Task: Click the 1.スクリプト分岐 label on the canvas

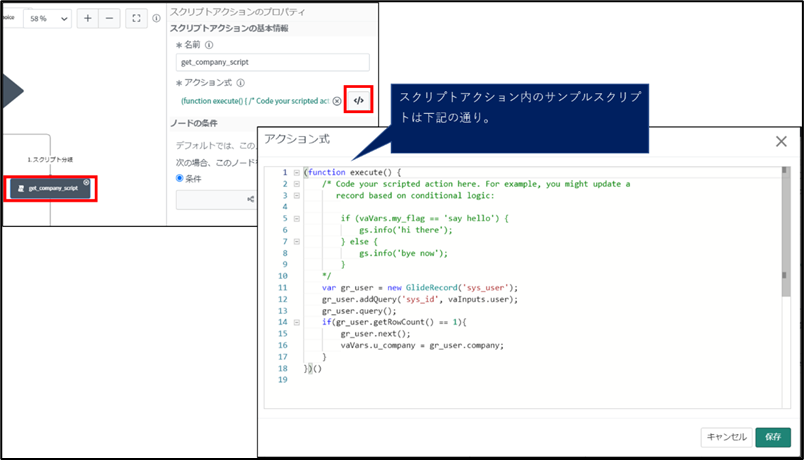Action: click(x=50, y=159)
